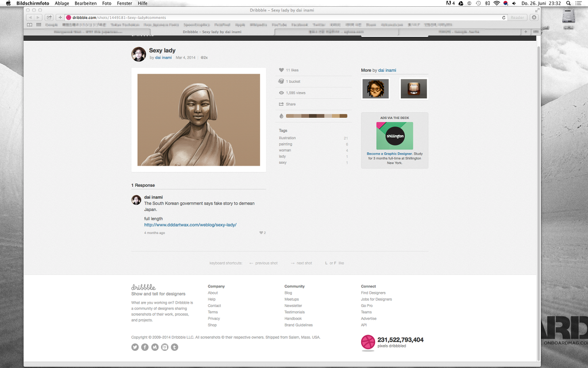The width and height of the screenshot is (588, 368).
Task: Click the Shillington ad image
Action: [x=394, y=136]
